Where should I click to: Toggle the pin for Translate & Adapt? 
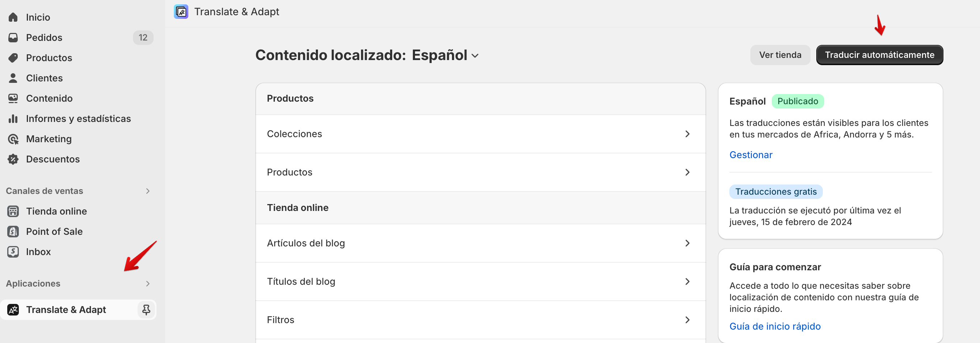pyautogui.click(x=146, y=310)
